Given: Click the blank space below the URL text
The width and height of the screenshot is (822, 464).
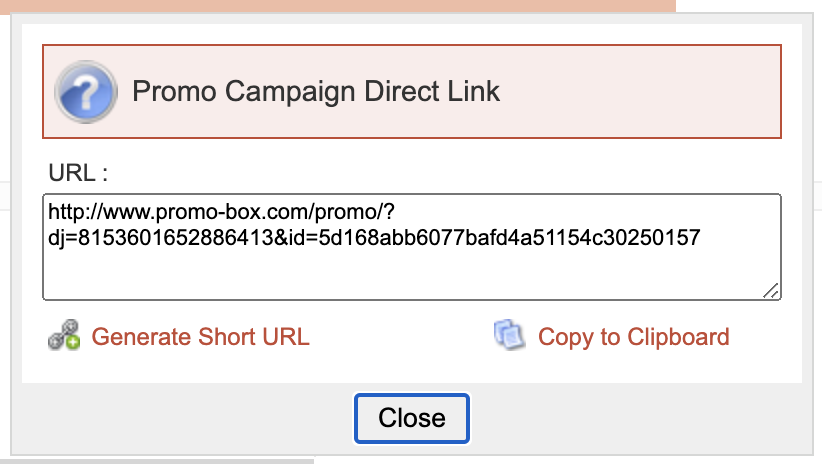Looking at the screenshot, I should [x=400, y=275].
